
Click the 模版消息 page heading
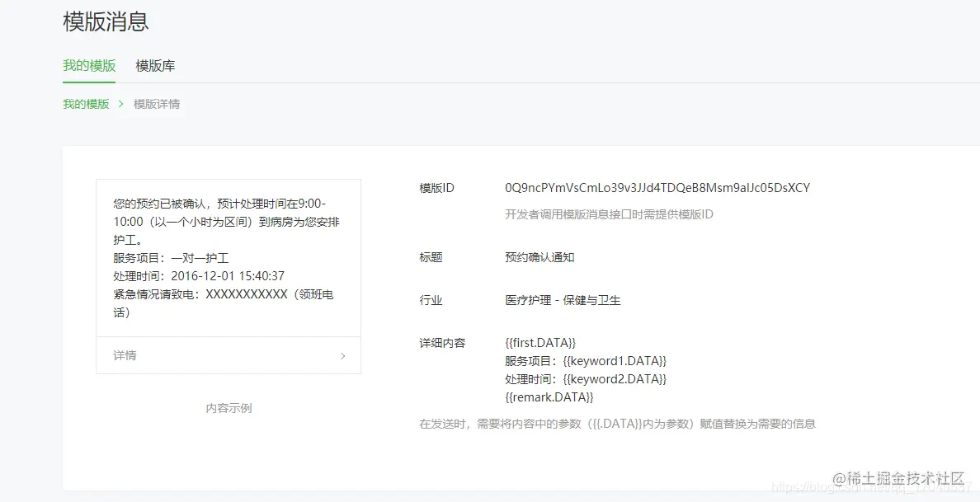point(105,22)
